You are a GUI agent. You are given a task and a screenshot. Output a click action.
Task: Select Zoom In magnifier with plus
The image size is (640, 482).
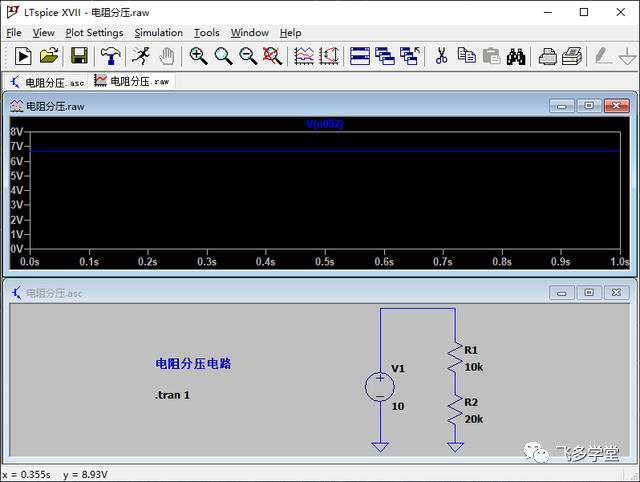coord(198,56)
